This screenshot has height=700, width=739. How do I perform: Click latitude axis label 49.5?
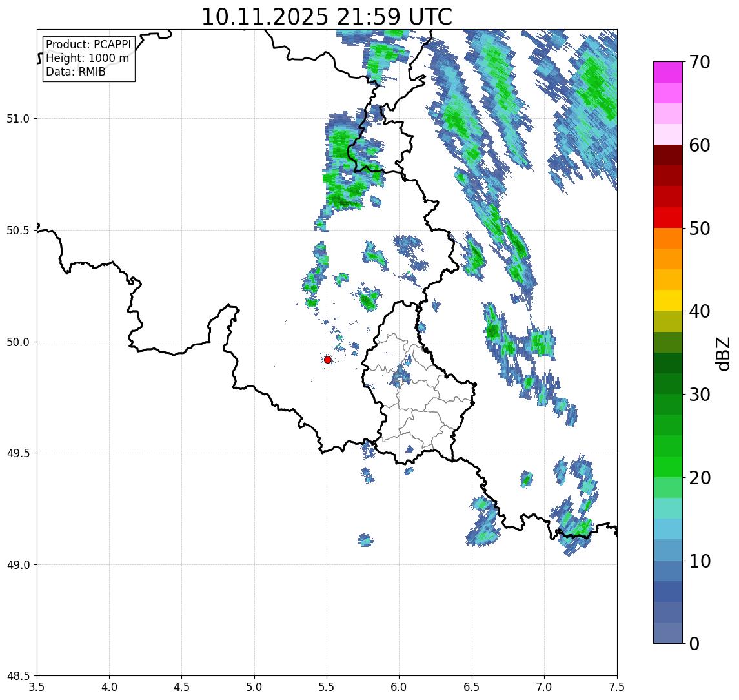pos(18,453)
